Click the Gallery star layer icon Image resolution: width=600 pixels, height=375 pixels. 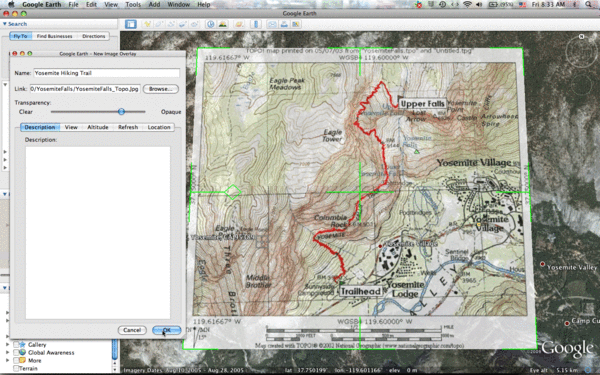[23, 344]
